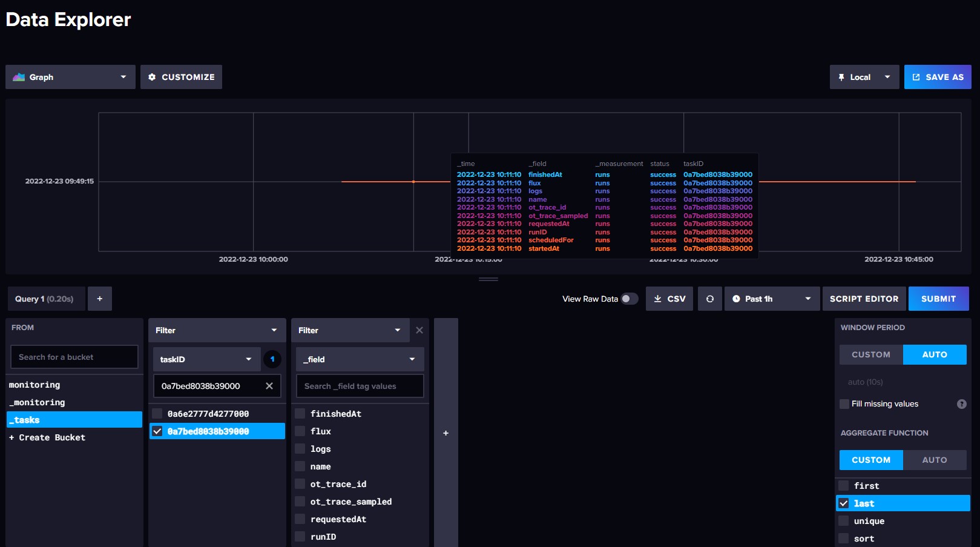Check the name field
The height and width of the screenshot is (547, 980).
click(300, 466)
